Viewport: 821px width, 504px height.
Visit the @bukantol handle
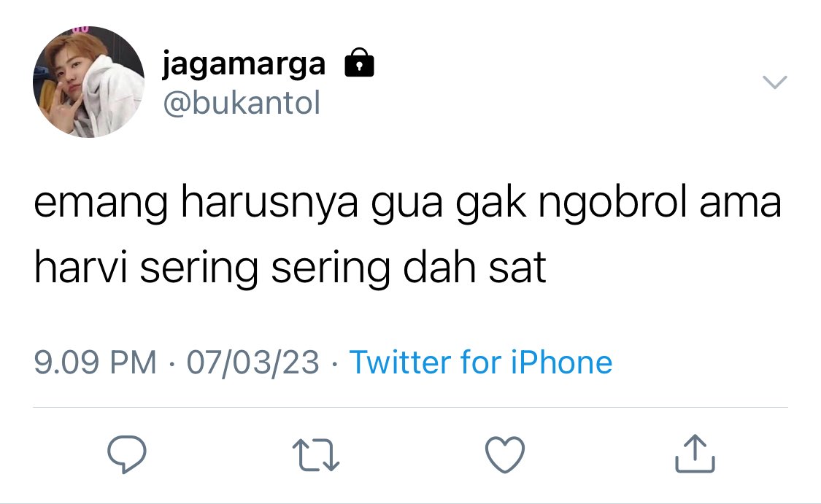click(242, 103)
